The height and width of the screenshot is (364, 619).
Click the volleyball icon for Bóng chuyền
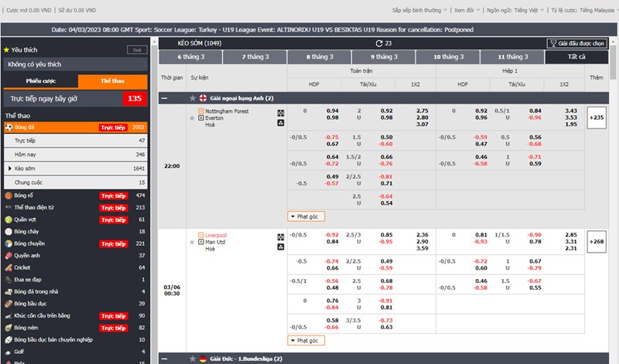coord(9,243)
